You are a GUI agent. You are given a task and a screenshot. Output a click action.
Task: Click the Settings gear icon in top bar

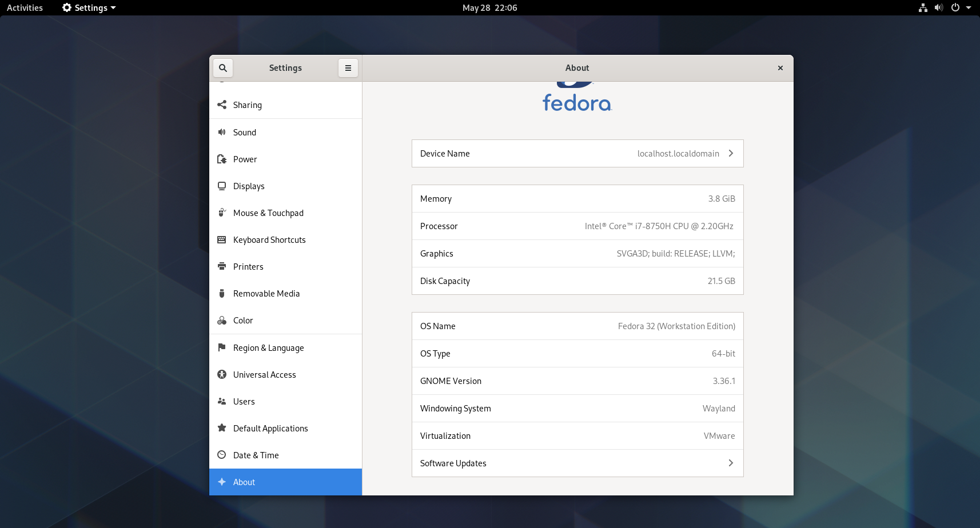67,7
